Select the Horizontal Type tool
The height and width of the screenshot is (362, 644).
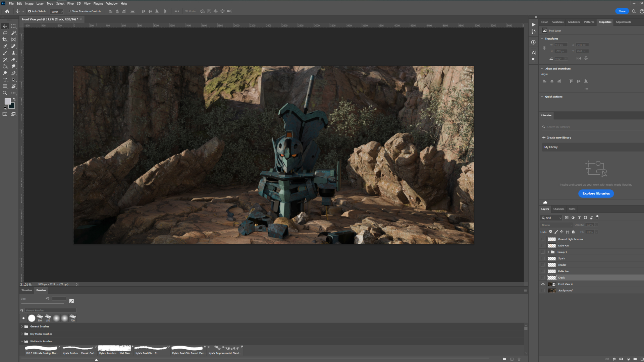tap(5, 80)
